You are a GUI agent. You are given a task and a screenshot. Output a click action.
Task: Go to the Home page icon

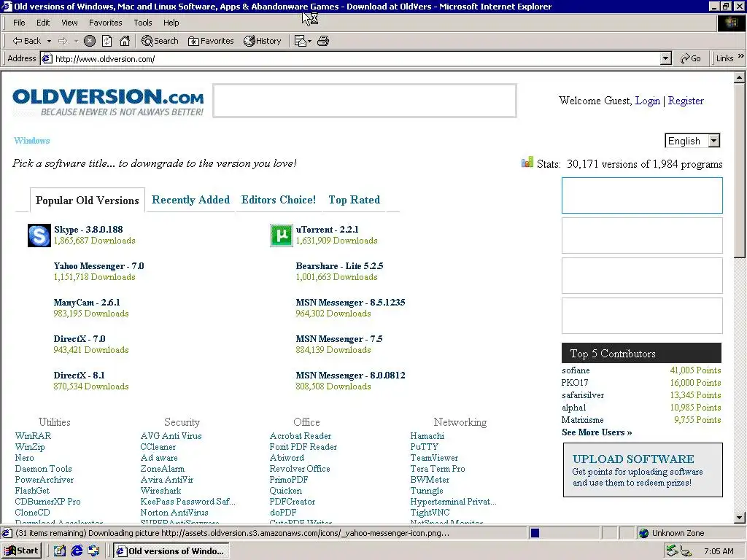point(125,41)
